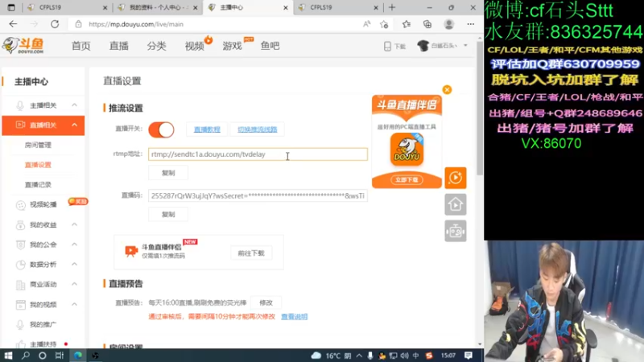
Task: Click the Edge browser taskbar icon
Action: [x=77, y=356]
